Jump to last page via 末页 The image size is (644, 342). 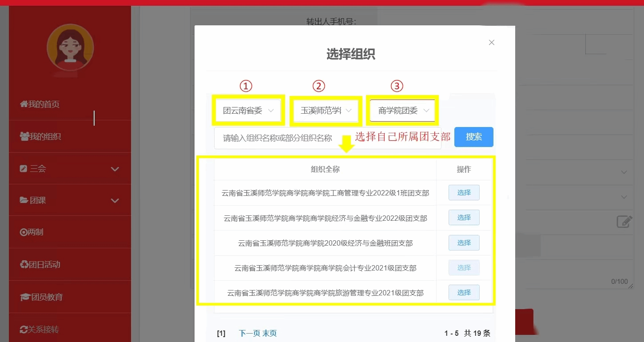tap(270, 333)
